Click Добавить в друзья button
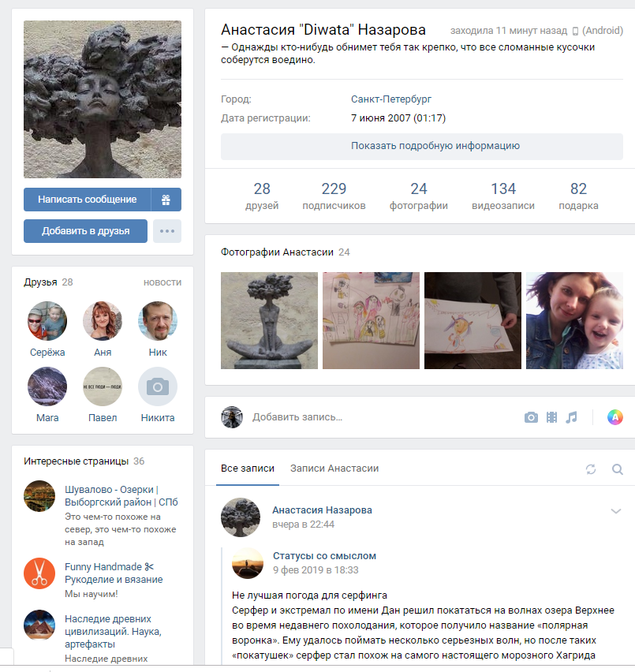Image resolution: width=635 pixels, height=672 pixels. 86,231
